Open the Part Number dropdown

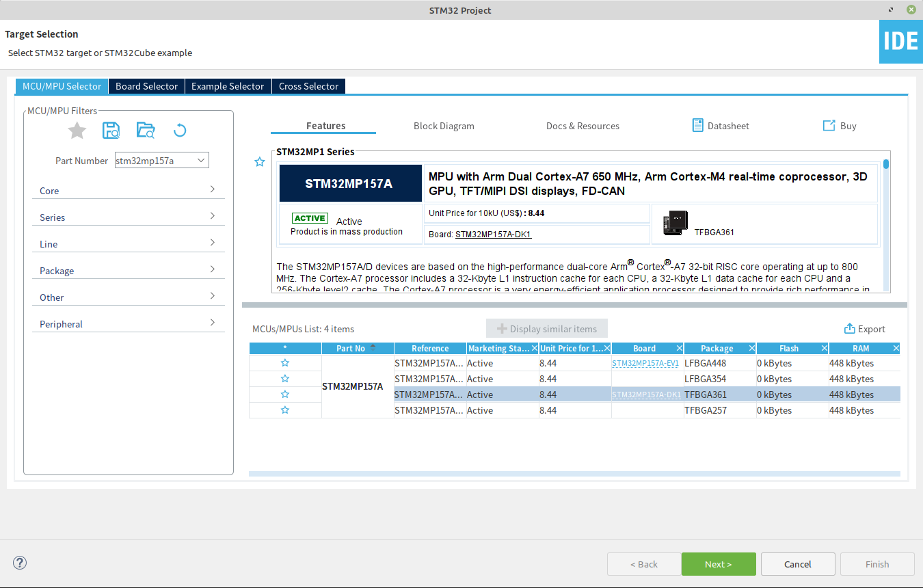[201, 161]
